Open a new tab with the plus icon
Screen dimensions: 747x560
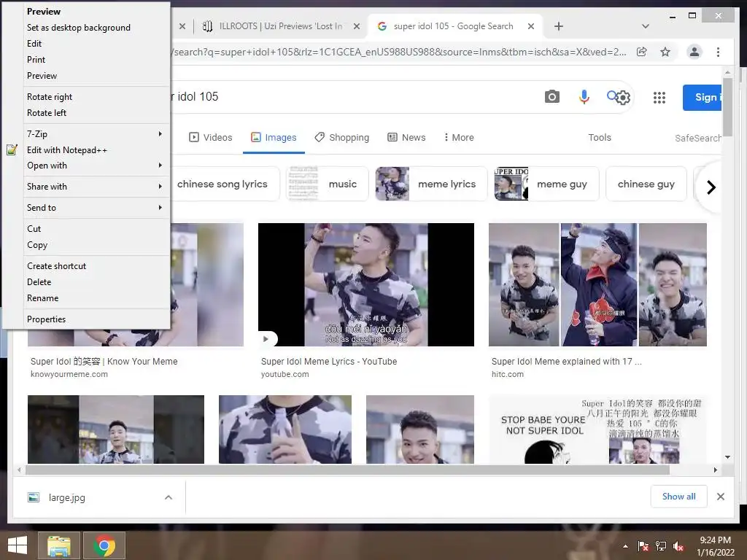coord(558,26)
